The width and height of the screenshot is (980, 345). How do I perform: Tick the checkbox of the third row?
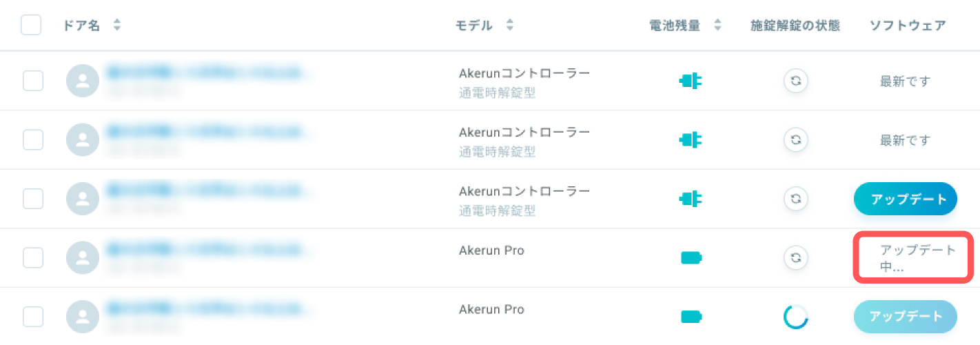coord(33,199)
